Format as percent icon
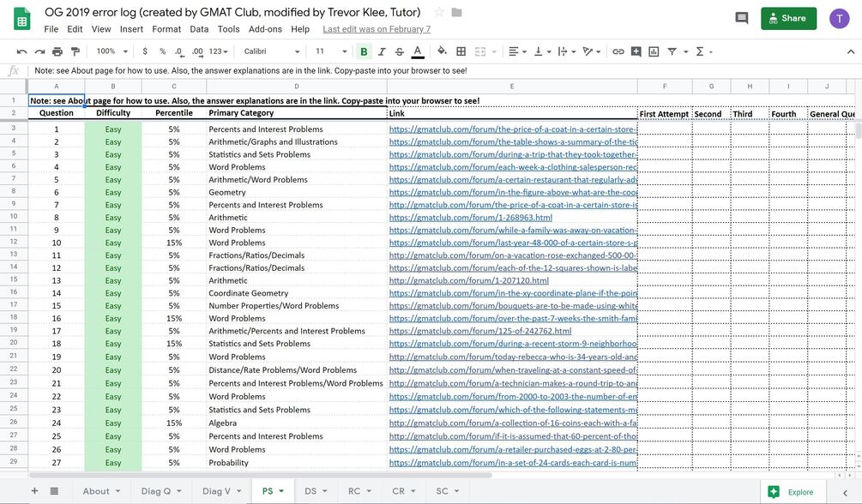 (x=163, y=51)
